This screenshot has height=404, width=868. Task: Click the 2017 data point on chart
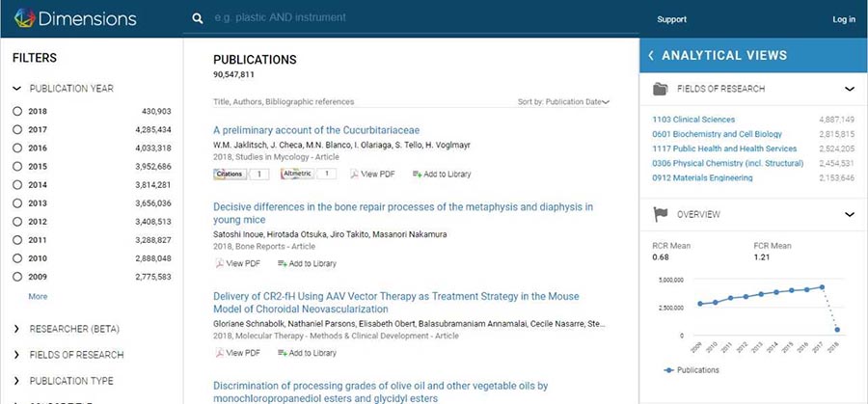pyautogui.click(x=822, y=287)
